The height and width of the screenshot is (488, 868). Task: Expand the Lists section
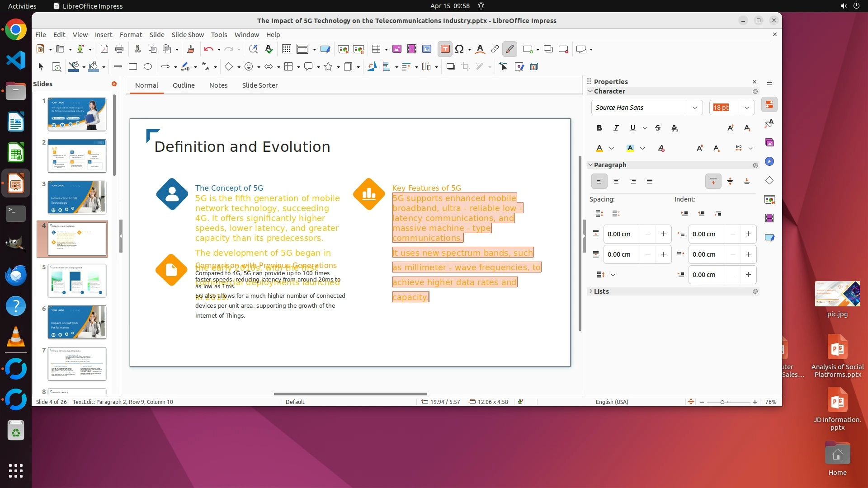[x=601, y=291]
